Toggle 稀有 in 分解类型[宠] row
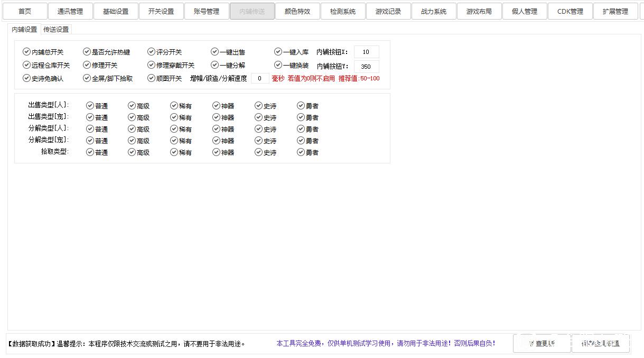This screenshot has height=358, width=644. coord(181,141)
